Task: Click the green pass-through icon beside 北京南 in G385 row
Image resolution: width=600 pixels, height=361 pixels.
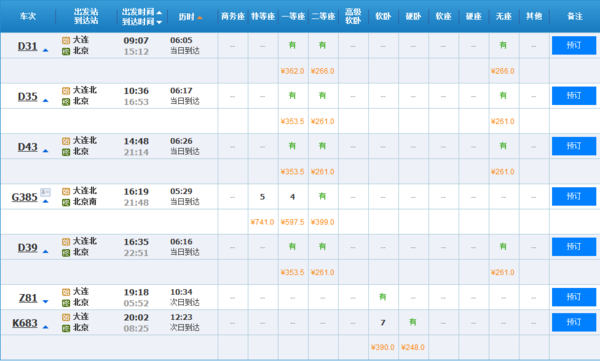Action: (66, 203)
